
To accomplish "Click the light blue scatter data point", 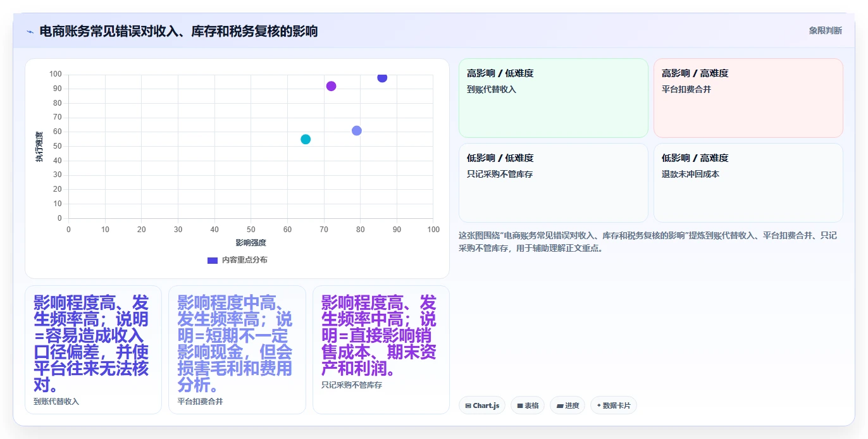I will [x=357, y=130].
